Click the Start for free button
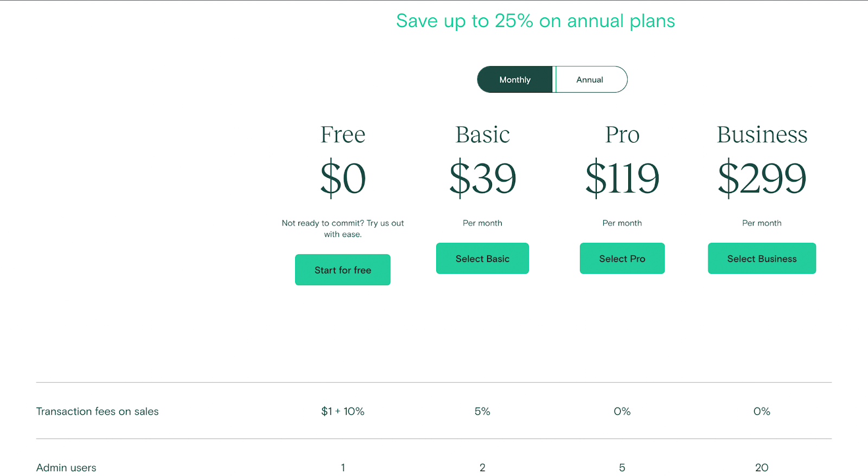Image resolution: width=868 pixels, height=476 pixels. click(x=343, y=270)
